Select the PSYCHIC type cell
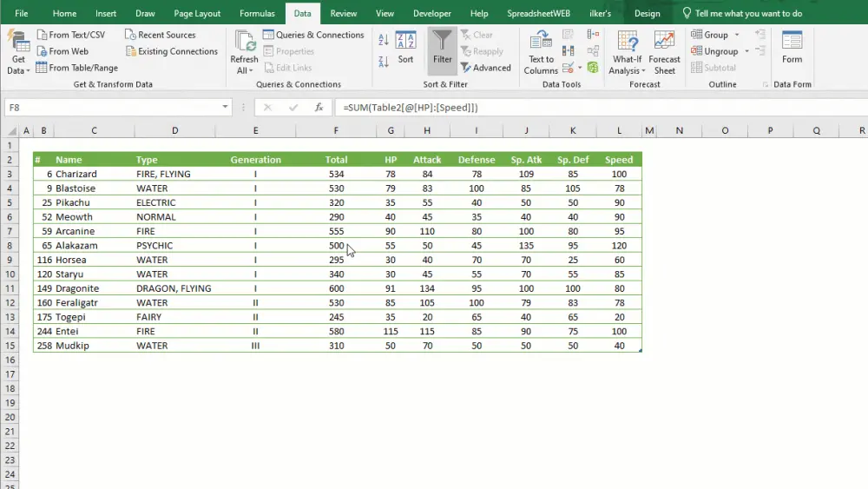Image resolution: width=868 pixels, height=489 pixels. (x=175, y=245)
